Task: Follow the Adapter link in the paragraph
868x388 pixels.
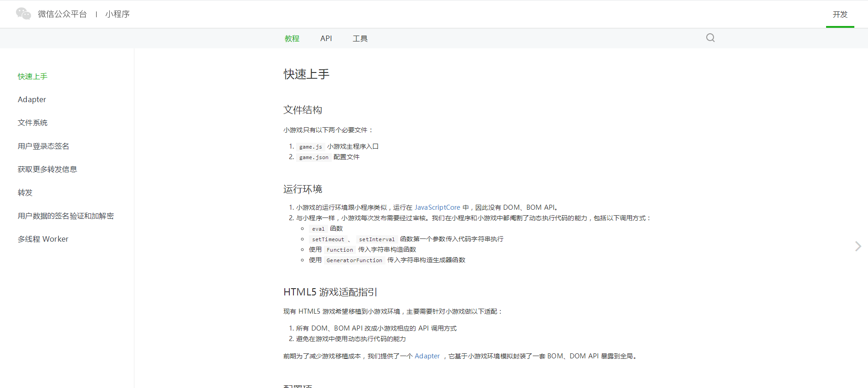Action: point(427,356)
